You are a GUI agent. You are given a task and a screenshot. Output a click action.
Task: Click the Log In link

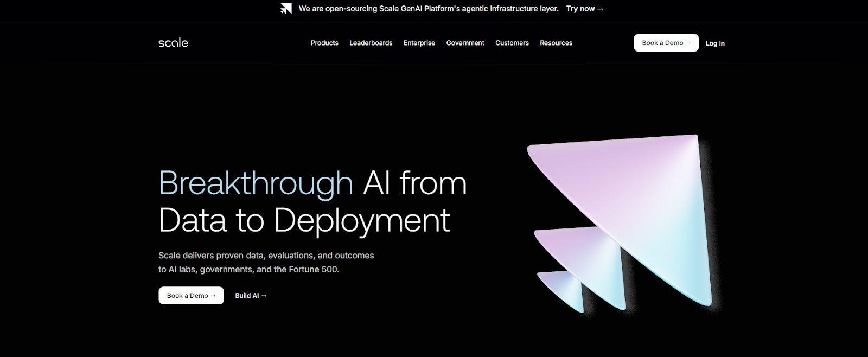click(714, 43)
